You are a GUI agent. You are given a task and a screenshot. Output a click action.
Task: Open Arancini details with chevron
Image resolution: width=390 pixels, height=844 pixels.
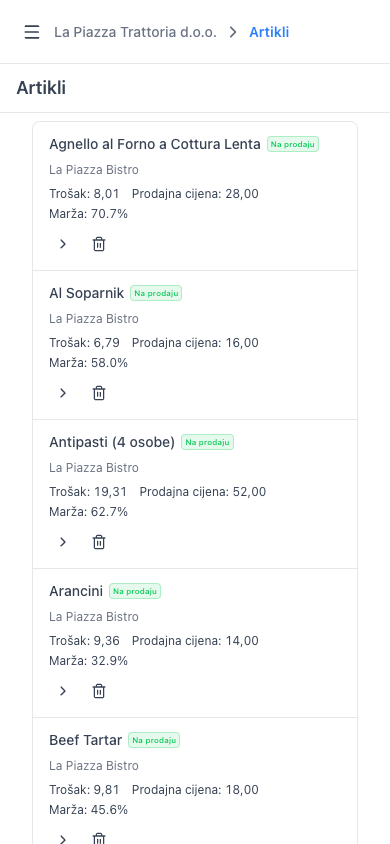[63, 691]
